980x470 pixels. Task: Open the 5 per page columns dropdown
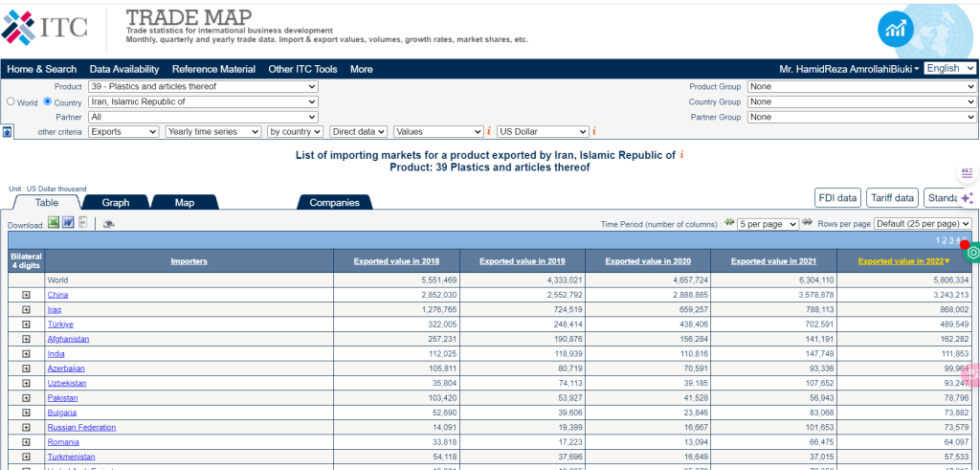coord(768,224)
